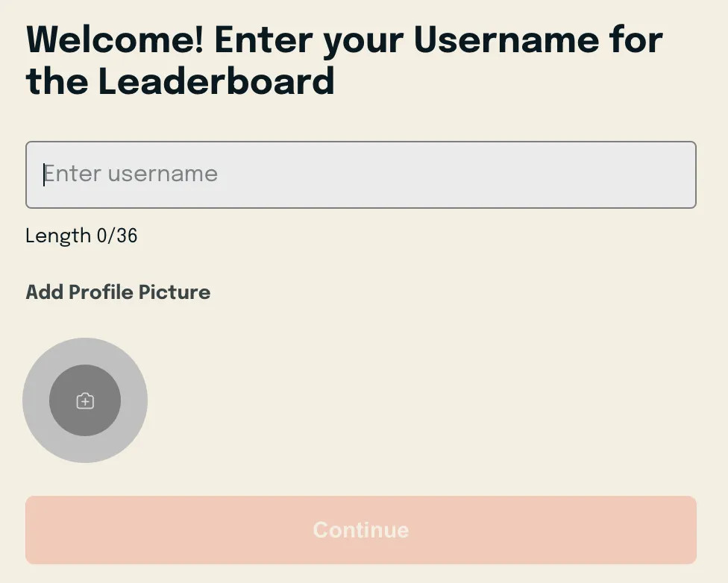This screenshot has height=583, width=728.
Task: Click the camera plus icon
Action: (85, 401)
